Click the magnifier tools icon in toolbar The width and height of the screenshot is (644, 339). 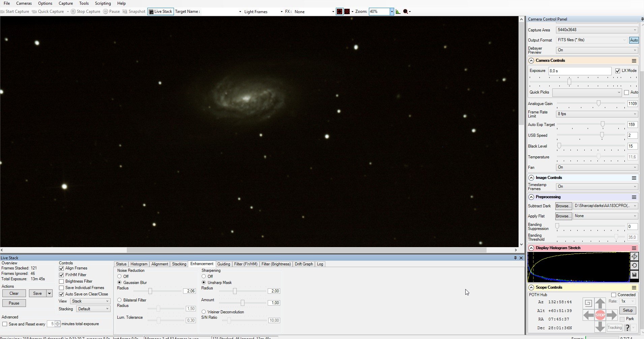coord(406,11)
